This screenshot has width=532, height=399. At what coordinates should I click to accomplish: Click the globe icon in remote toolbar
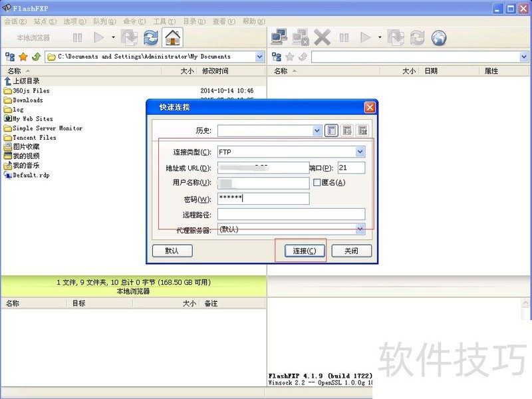tap(439, 38)
